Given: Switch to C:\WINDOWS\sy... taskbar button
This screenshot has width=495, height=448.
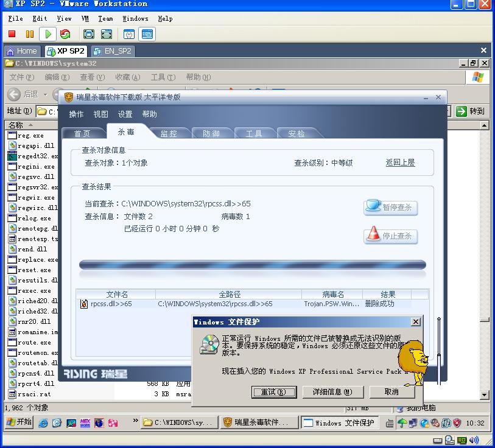Looking at the screenshot, I should (180, 422).
